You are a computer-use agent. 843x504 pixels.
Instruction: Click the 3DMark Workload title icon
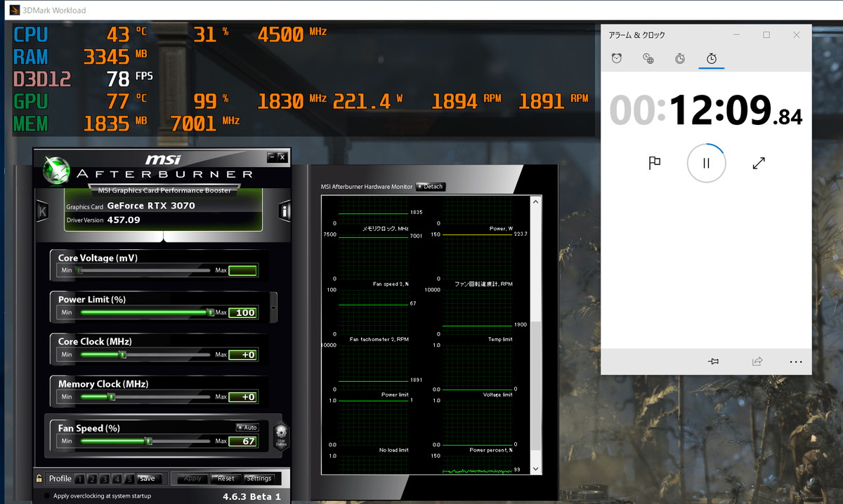click(14, 10)
